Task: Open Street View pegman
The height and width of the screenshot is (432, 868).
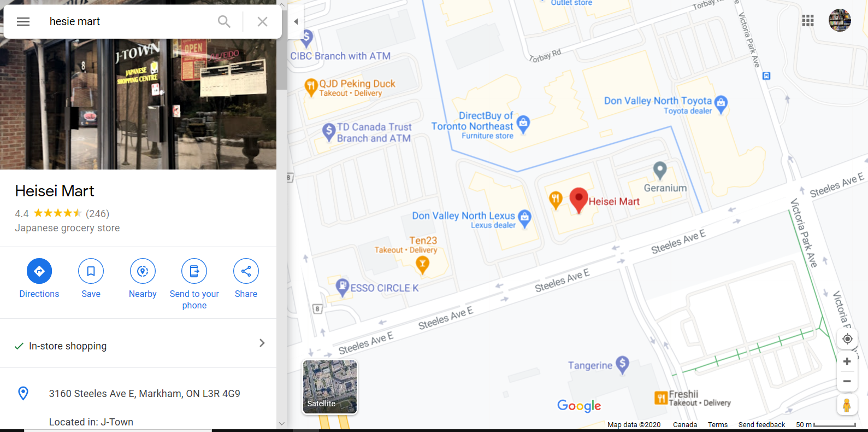Action: (847, 405)
